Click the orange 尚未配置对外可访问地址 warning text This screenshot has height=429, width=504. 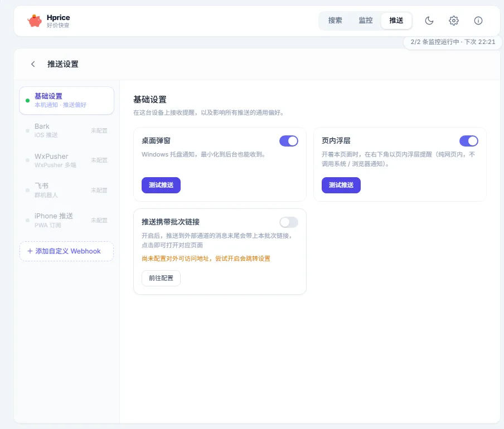206,259
